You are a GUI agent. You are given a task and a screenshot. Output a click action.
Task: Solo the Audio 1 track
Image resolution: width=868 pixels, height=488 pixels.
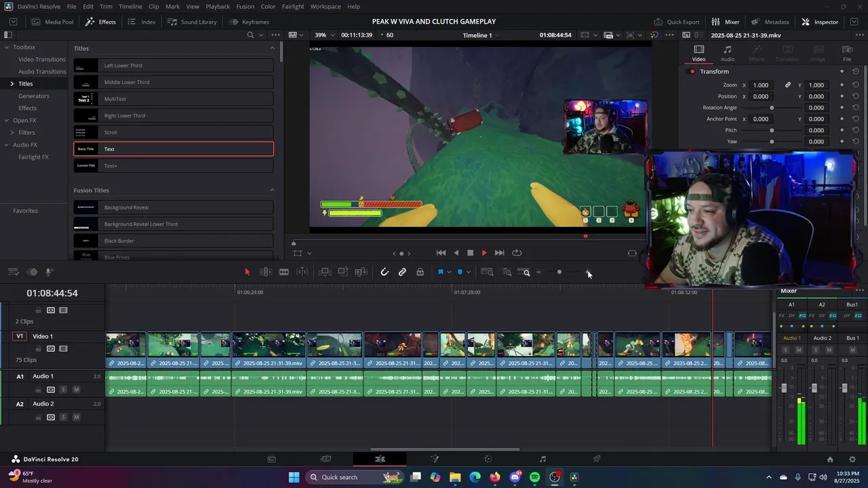tap(64, 390)
